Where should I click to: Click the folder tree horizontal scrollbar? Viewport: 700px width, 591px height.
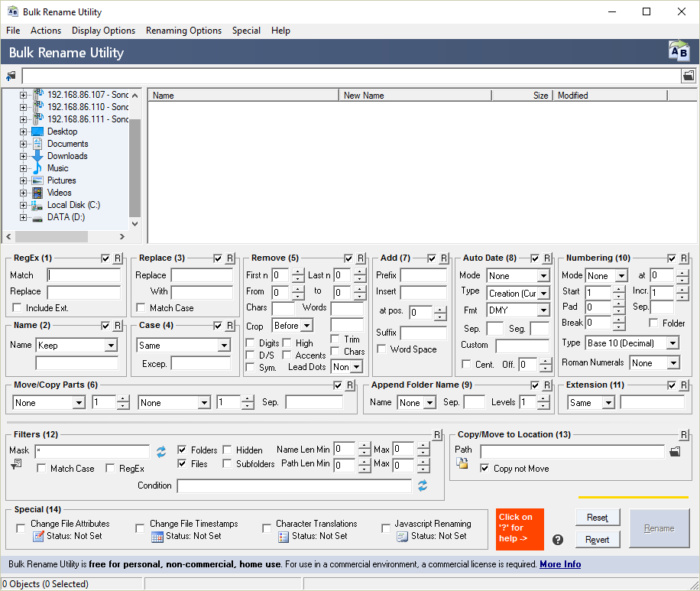(51, 236)
